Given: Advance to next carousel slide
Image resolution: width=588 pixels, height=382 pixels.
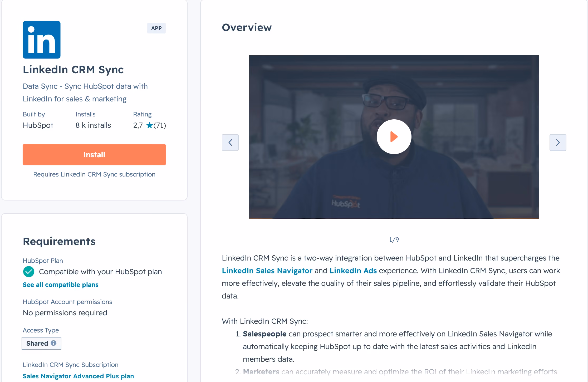Looking at the screenshot, I should point(558,143).
